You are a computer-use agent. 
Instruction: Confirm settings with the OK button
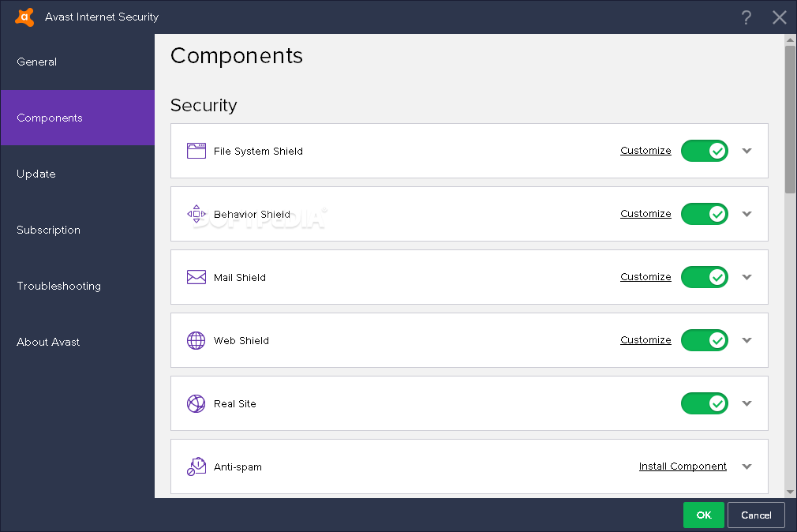[x=703, y=515]
